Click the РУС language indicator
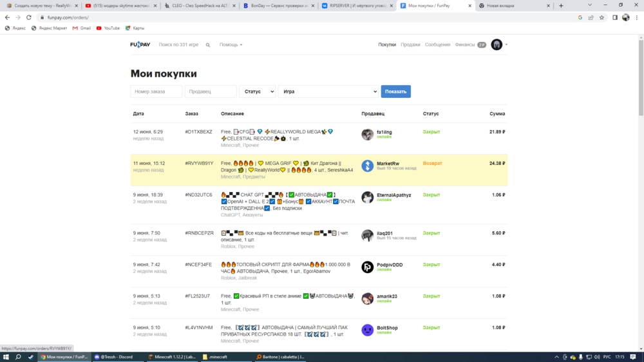This screenshot has width=644, height=362. coord(607,357)
